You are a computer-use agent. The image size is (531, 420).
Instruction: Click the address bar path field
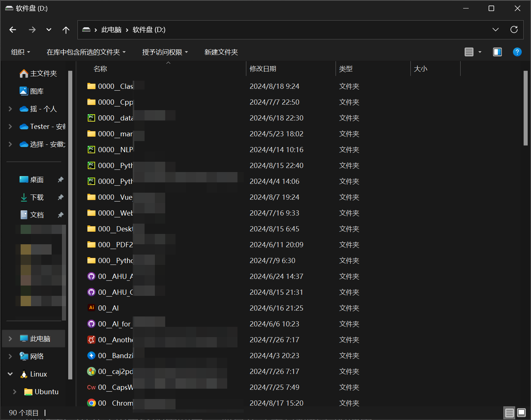pyautogui.click(x=301, y=30)
